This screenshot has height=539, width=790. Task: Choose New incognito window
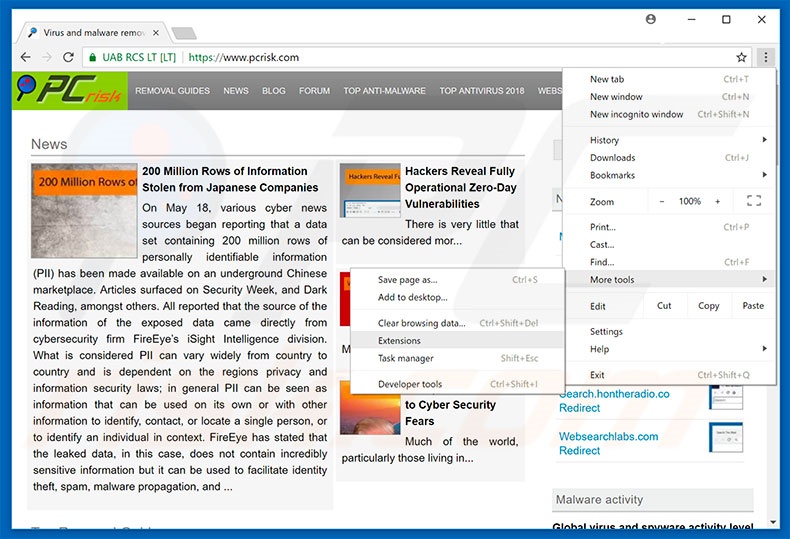(x=636, y=114)
